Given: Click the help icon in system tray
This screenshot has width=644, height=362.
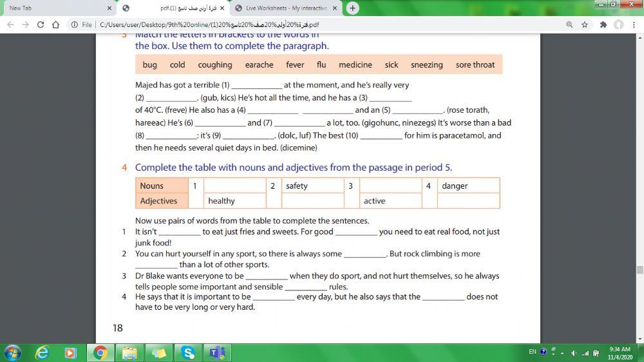Looking at the screenshot, I should coord(544,352).
